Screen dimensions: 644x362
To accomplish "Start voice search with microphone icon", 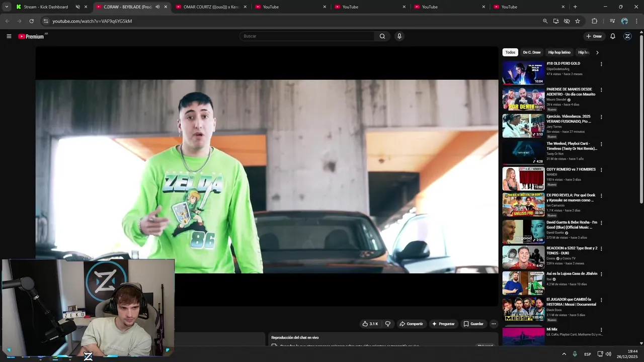I will 399,36.
